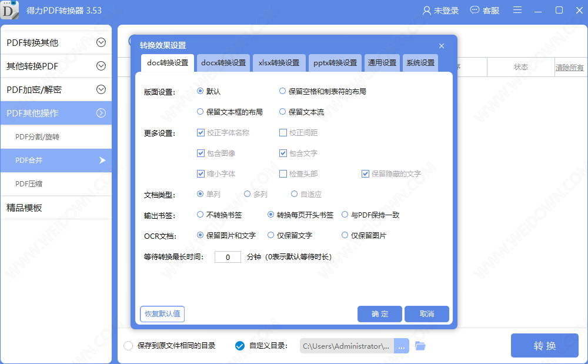Browse output directory with the ... button

401,346
